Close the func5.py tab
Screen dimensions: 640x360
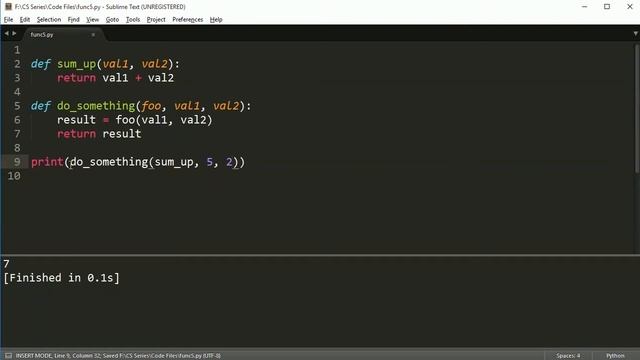click(93, 35)
